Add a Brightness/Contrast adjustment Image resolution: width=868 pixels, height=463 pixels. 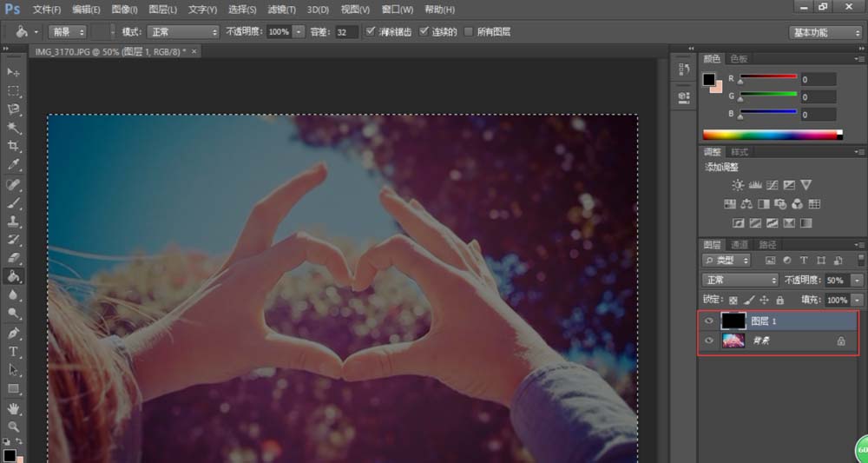(x=738, y=185)
